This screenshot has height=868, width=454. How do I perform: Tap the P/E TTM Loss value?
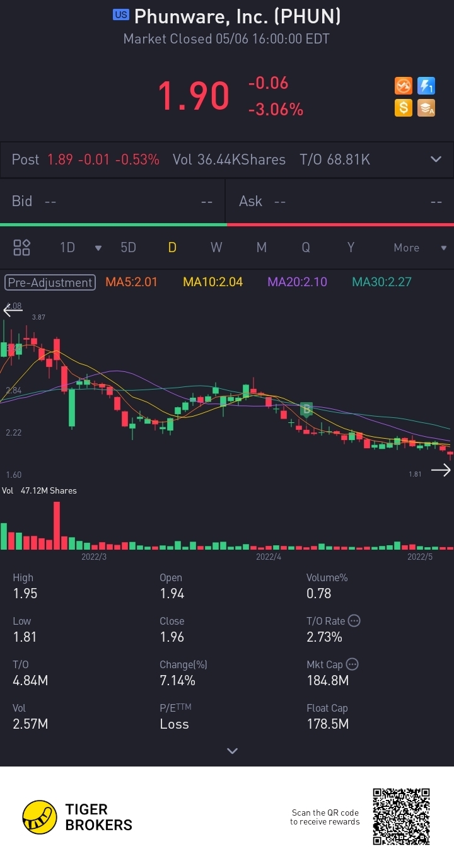(174, 724)
